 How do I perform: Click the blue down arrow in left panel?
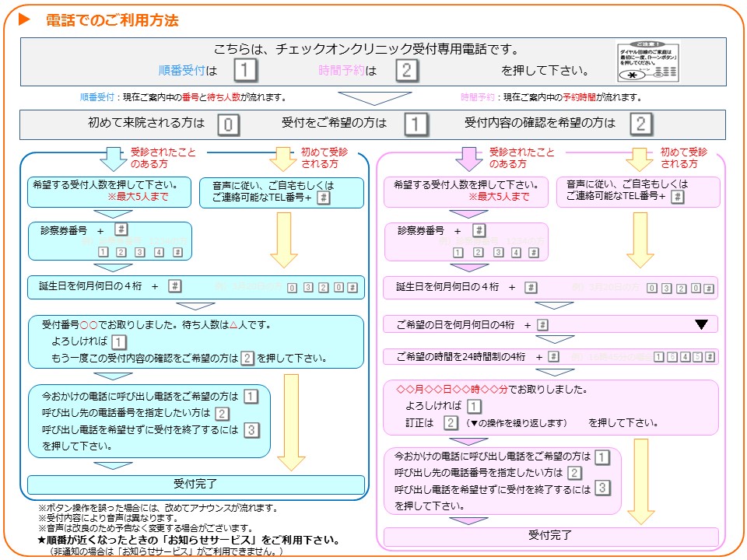pyautogui.click(x=113, y=158)
